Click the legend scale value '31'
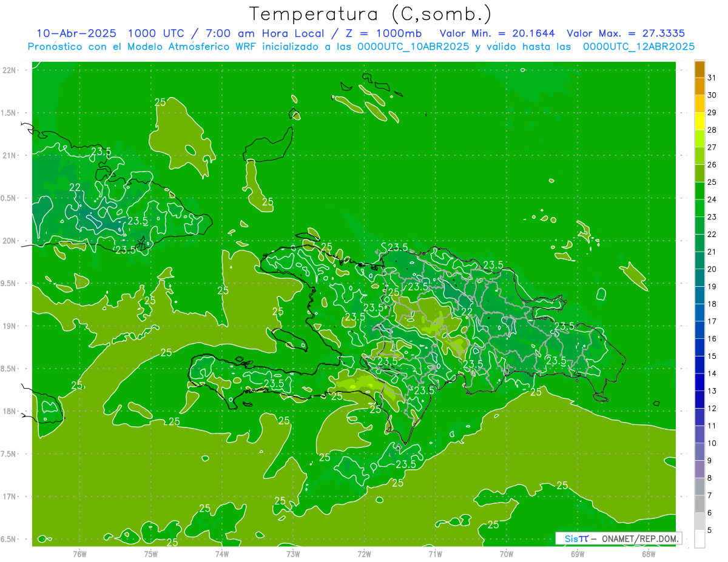 [x=712, y=78]
